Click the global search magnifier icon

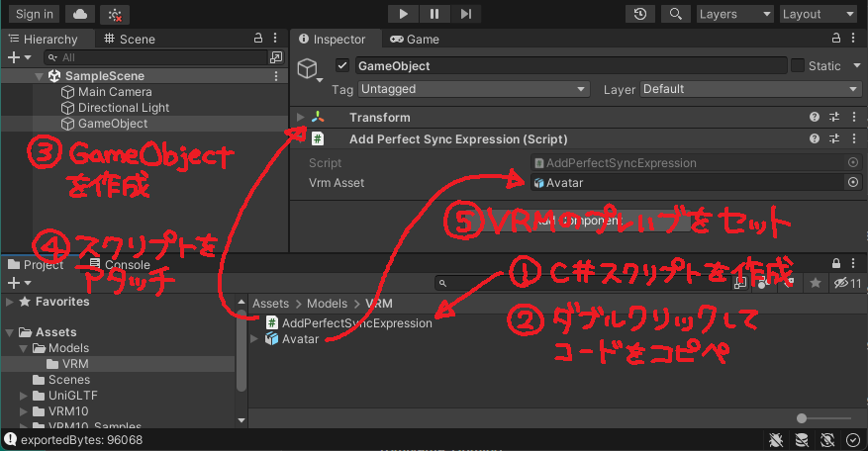pos(675,14)
